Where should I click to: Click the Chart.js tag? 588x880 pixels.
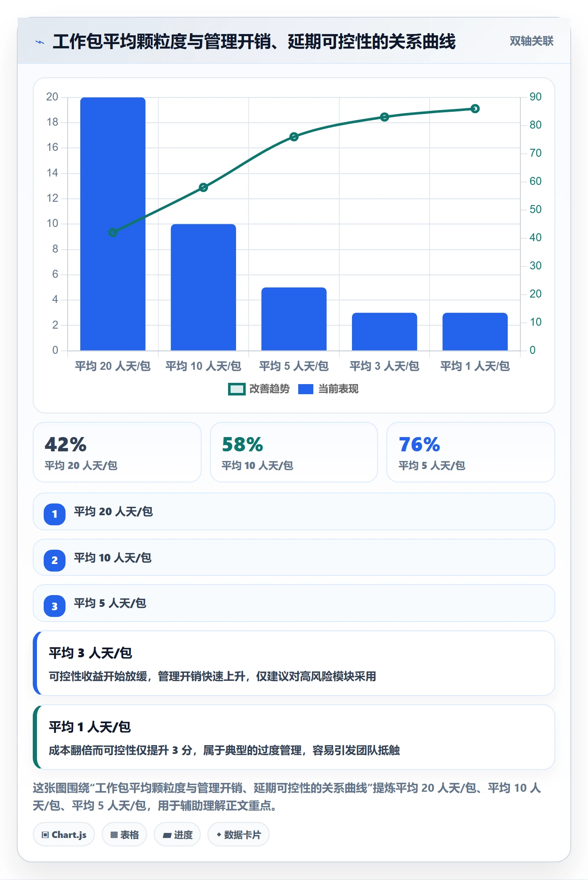point(64,835)
